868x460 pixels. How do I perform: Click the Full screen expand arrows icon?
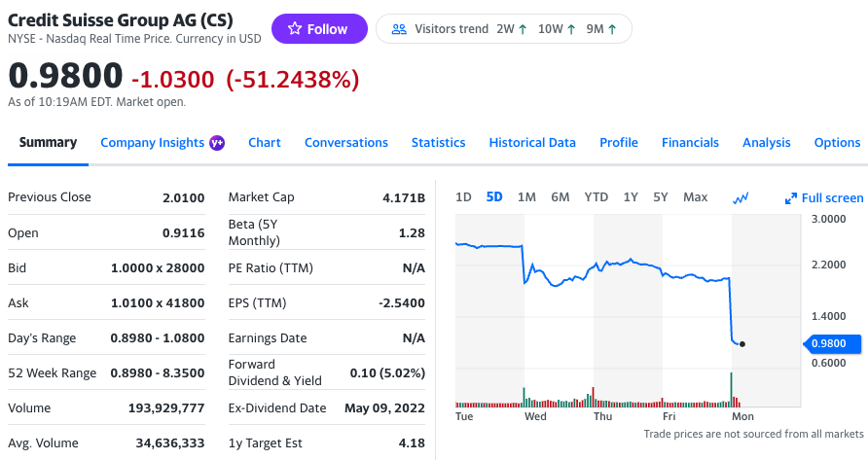(791, 198)
